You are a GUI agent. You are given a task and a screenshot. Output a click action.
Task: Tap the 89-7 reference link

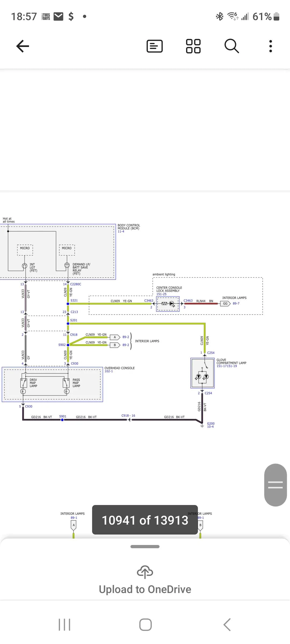pyautogui.click(x=236, y=303)
